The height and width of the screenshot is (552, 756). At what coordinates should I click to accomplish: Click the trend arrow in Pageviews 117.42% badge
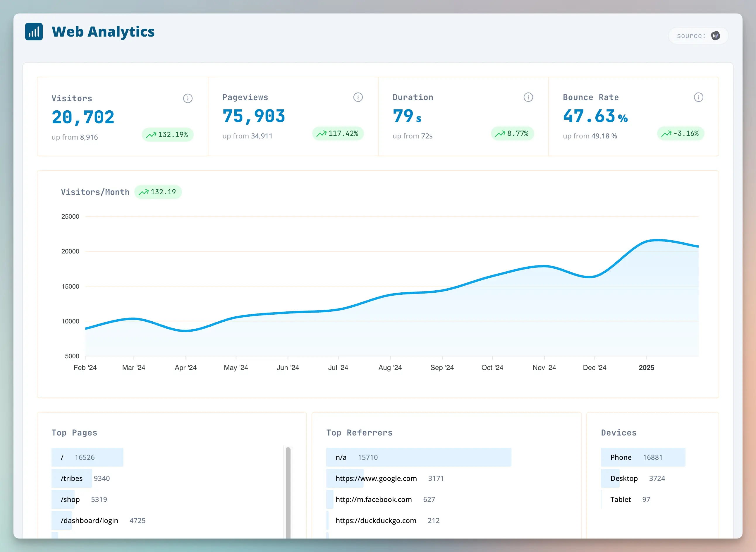point(322,134)
